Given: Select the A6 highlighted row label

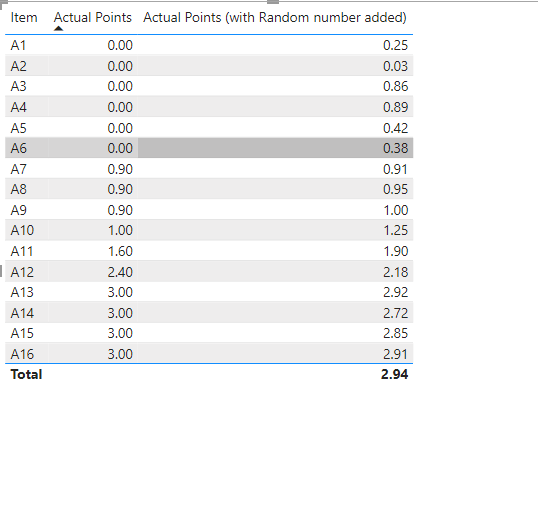Looking at the screenshot, I should [18, 148].
